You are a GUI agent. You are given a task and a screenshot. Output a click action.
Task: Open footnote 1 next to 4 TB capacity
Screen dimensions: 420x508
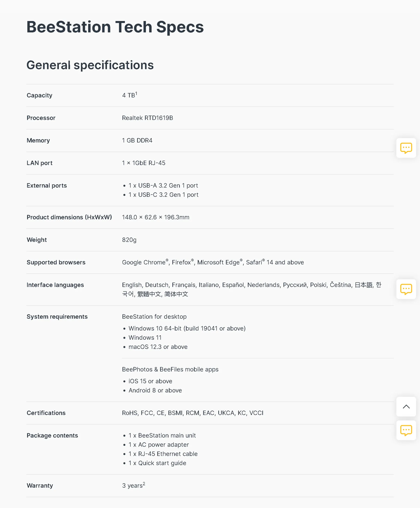[x=136, y=93]
